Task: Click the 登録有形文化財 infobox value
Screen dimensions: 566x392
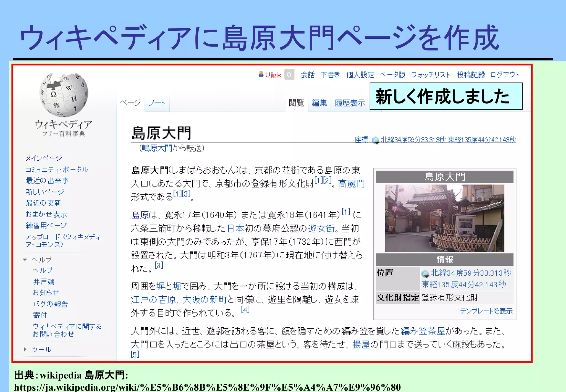Action: pos(450,298)
